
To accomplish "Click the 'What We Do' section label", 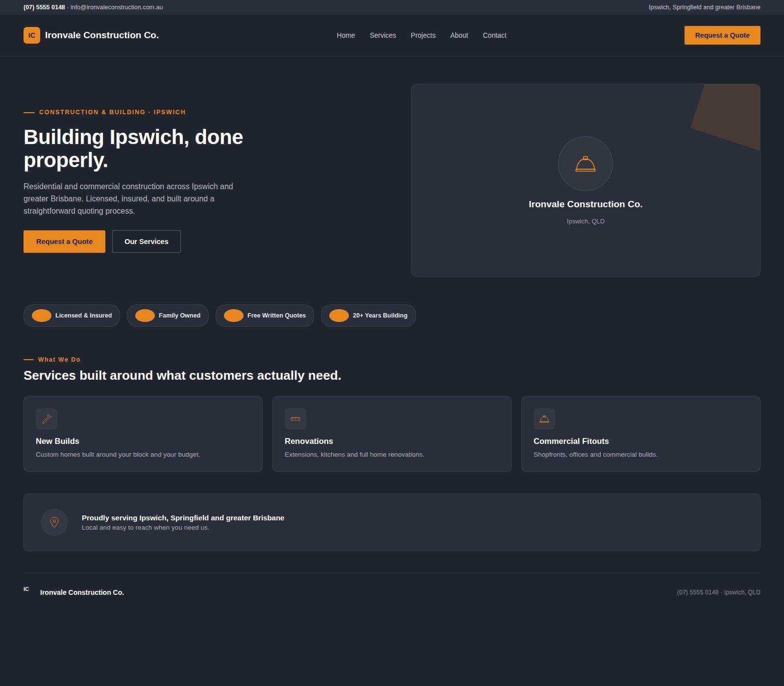I will tap(59, 360).
